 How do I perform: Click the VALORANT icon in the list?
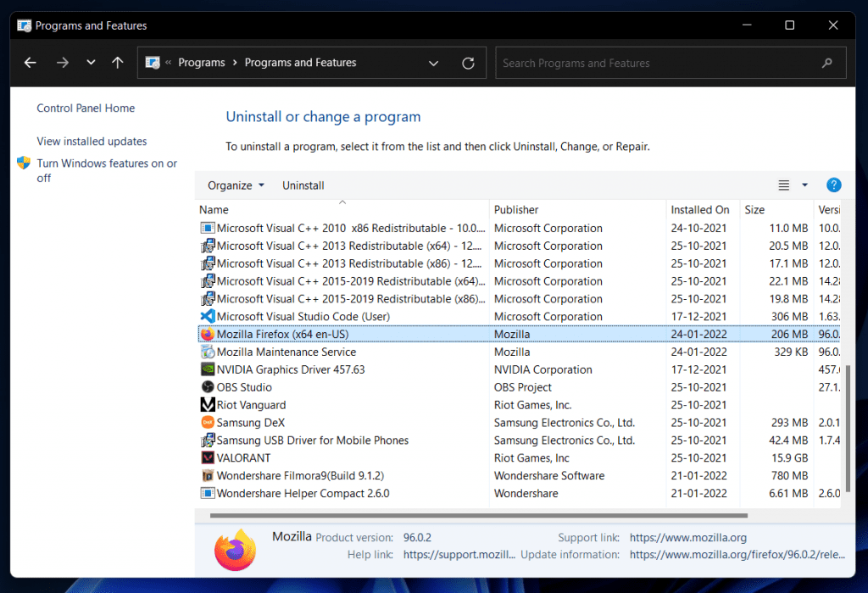point(207,457)
